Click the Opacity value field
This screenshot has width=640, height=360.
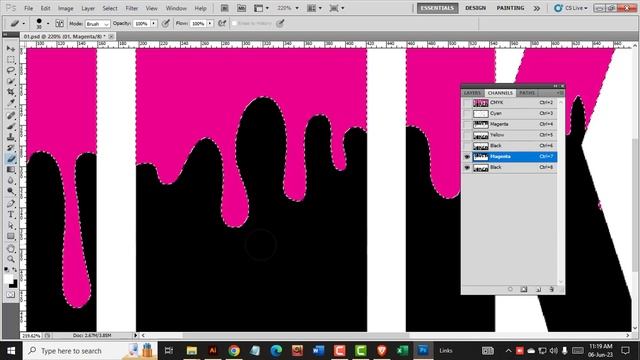[x=141, y=24]
